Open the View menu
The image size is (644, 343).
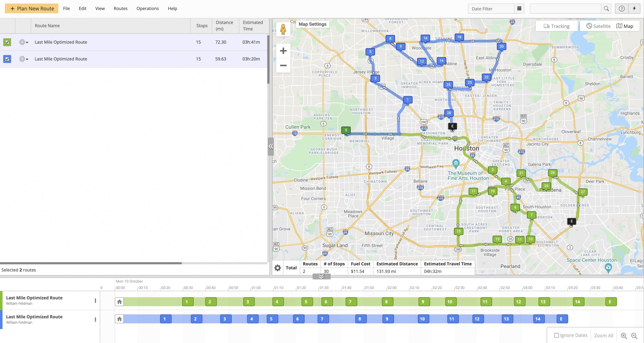click(100, 8)
